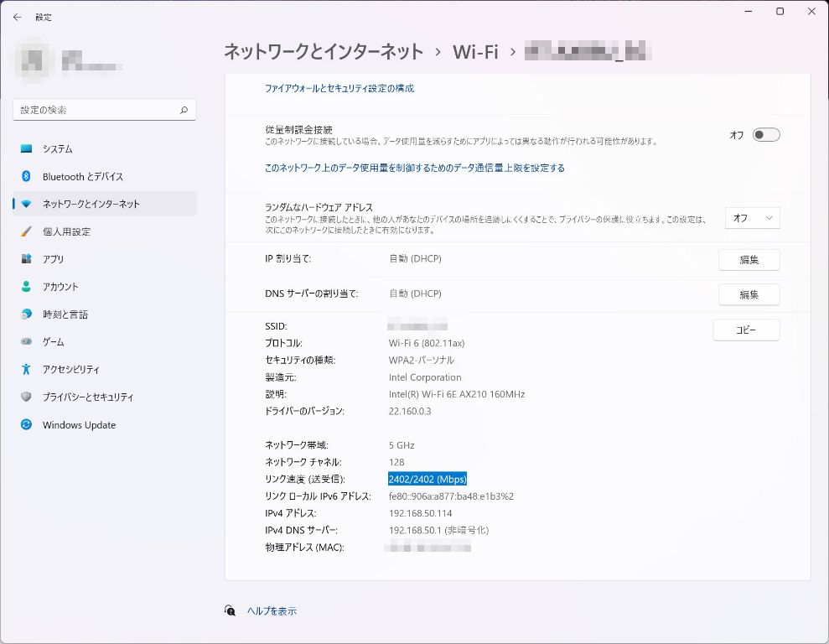Open アカウント settings page

click(x=105, y=287)
